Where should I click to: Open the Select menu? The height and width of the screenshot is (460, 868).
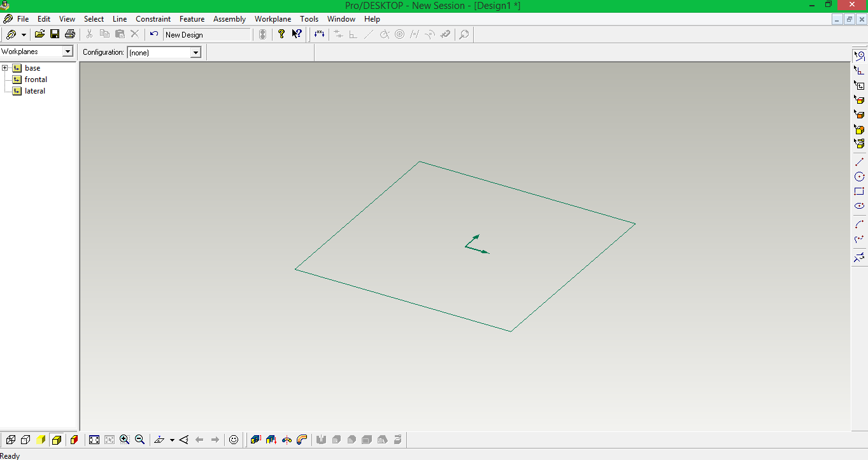coord(94,19)
